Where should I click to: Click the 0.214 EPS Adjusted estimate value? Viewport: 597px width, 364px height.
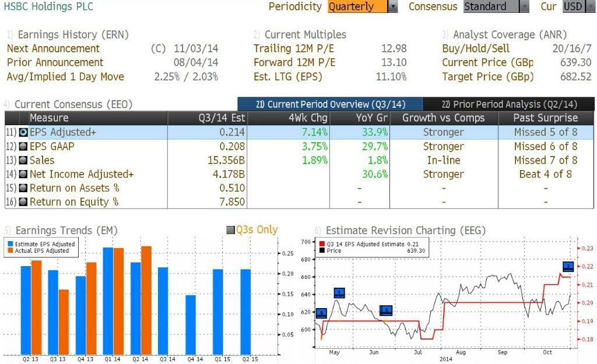click(232, 132)
